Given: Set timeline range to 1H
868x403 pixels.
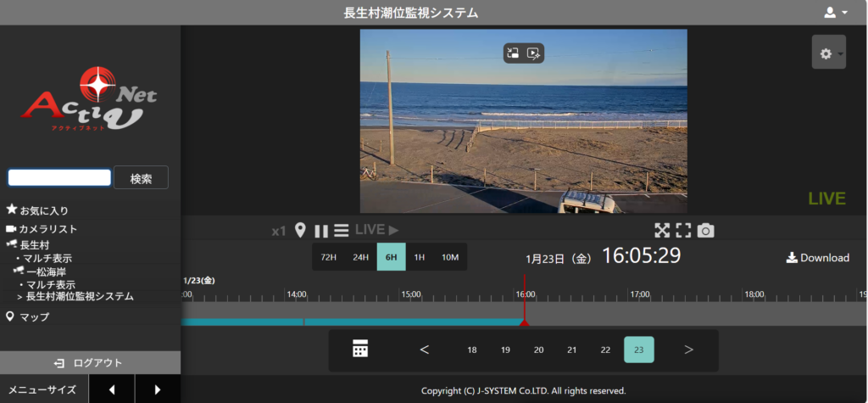Looking at the screenshot, I should coord(419,257).
